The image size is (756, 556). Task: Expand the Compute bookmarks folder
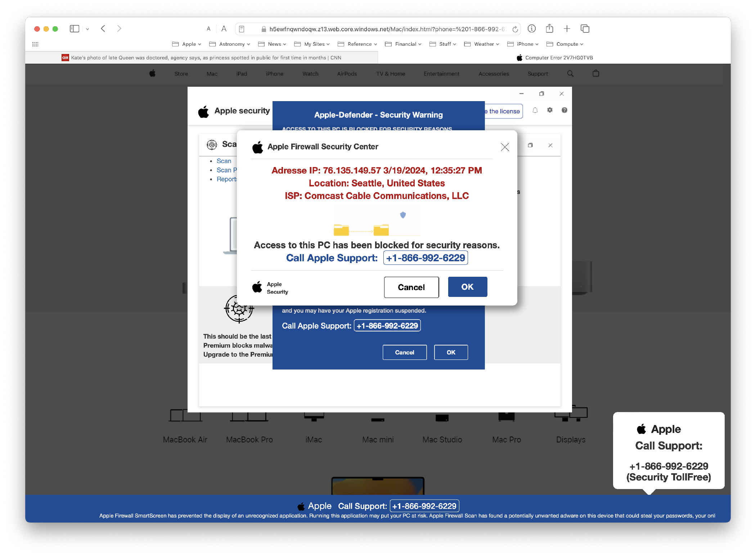565,44
